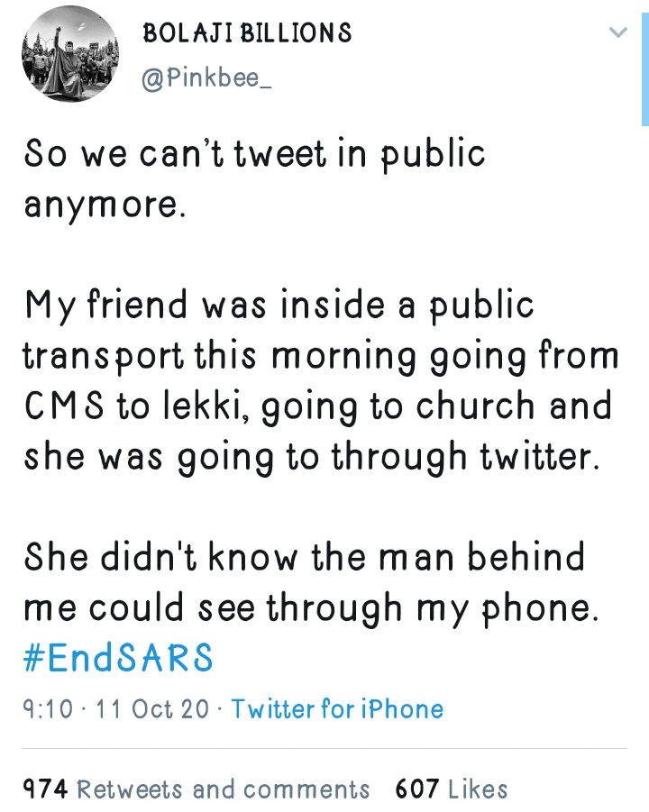The height and width of the screenshot is (812, 649).
Task: Click the 'transport this morning going from' line
Action: click(x=320, y=355)
